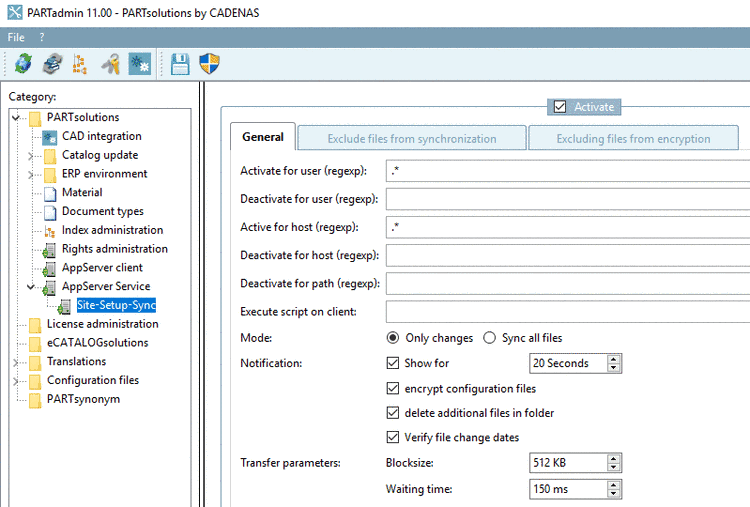Click the License administration folder icon
The width and height of the screenshot is (750, 507).
coord(35,325)
